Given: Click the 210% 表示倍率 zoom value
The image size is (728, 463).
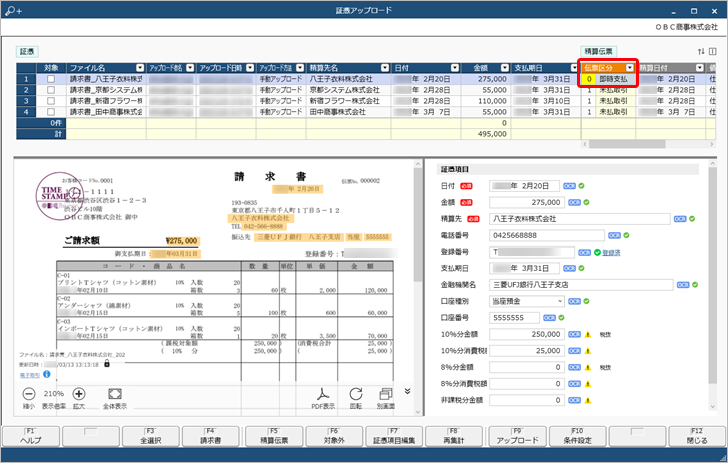Looking at the screenshot, I should pyautogui.click(x=54, y=394).
